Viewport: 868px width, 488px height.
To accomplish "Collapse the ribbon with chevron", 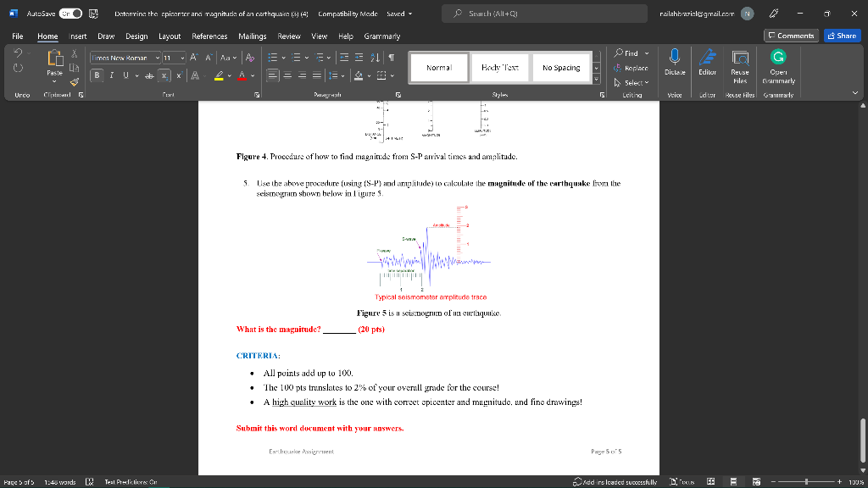I will coord(855,93).
